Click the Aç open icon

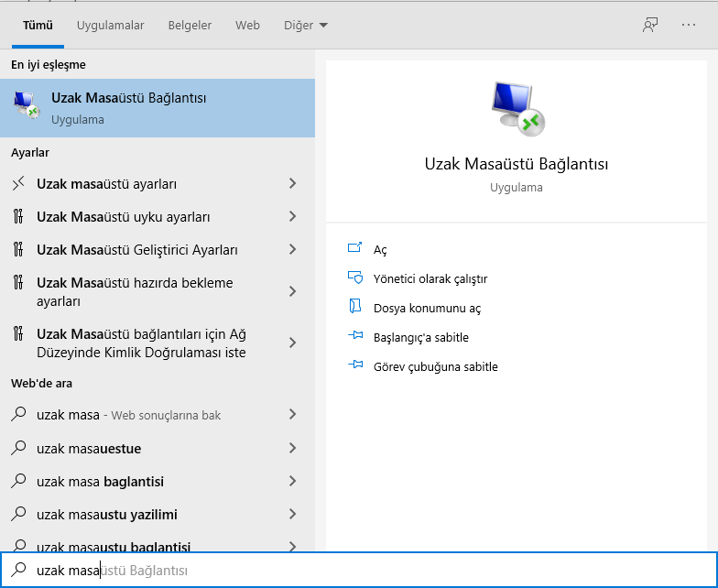coord(355,249)
